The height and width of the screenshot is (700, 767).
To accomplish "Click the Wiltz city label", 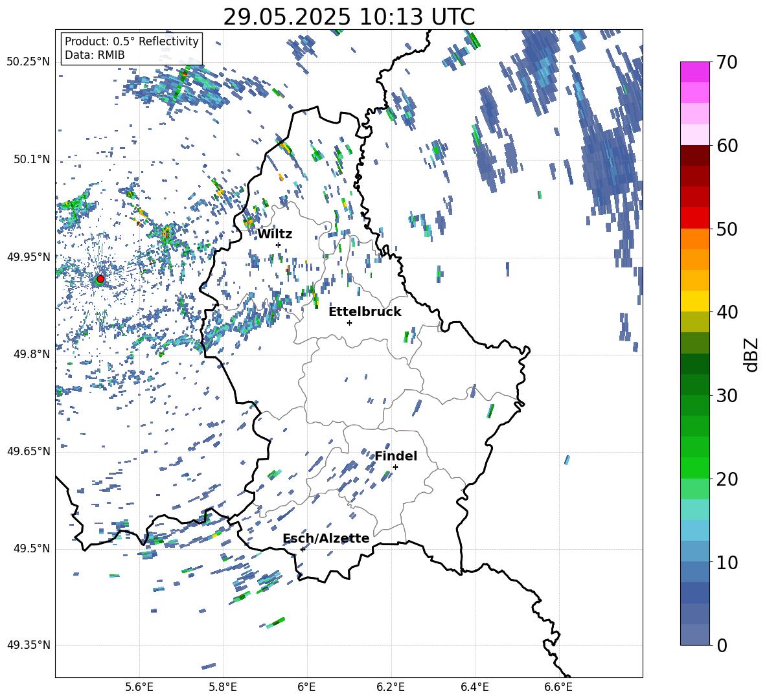I will coord(275,234).
